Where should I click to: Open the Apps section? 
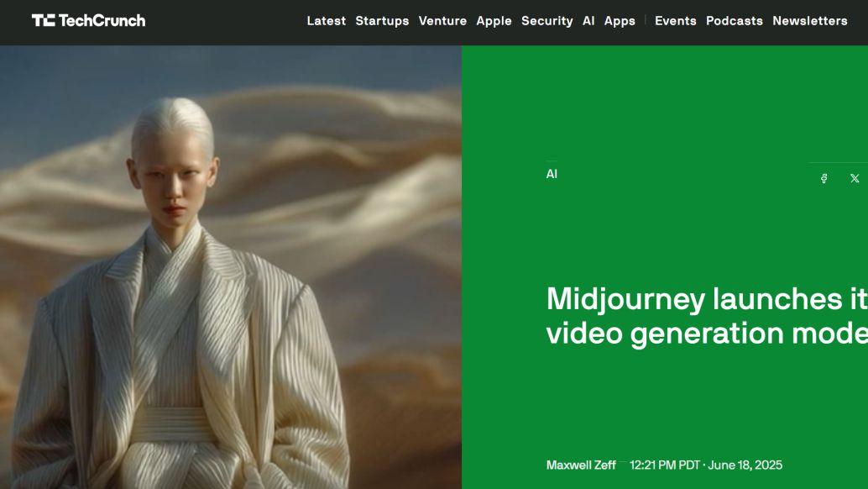pos(620,21)
